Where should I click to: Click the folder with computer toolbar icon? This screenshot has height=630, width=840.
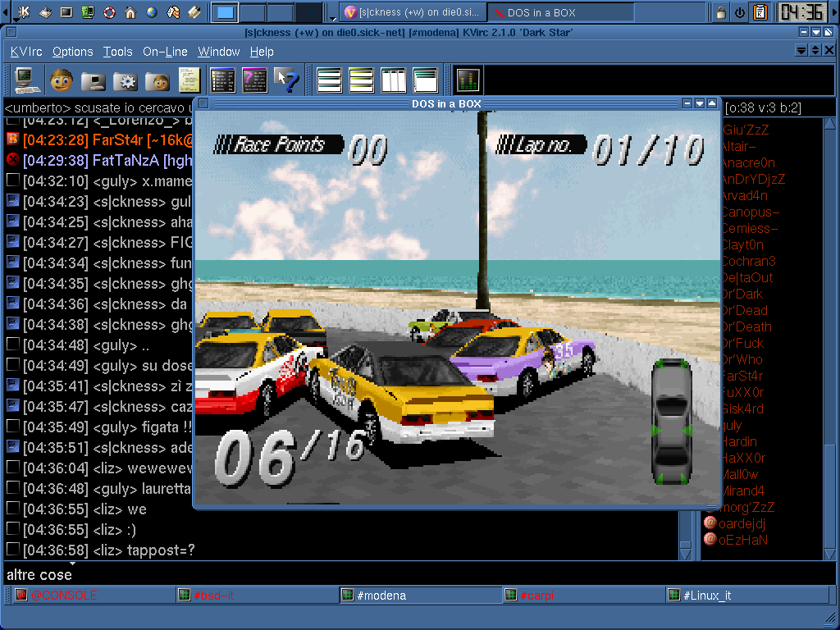point(94,80)
